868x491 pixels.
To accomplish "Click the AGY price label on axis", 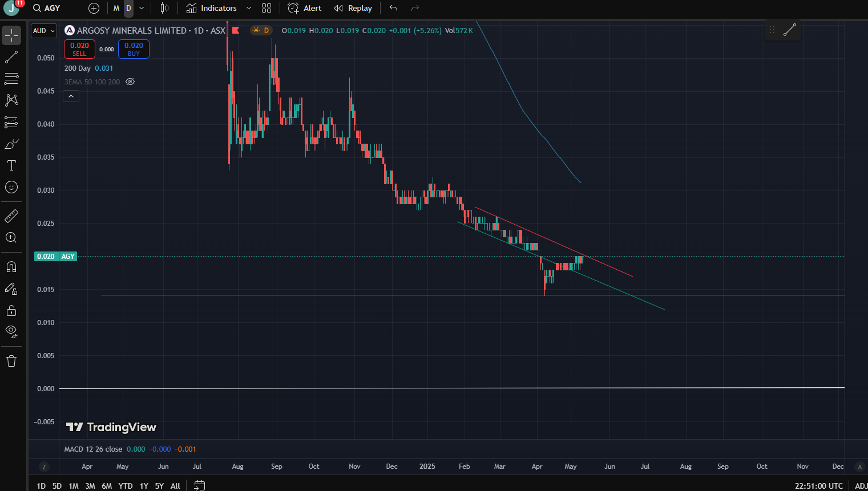I will pos(68,257).
